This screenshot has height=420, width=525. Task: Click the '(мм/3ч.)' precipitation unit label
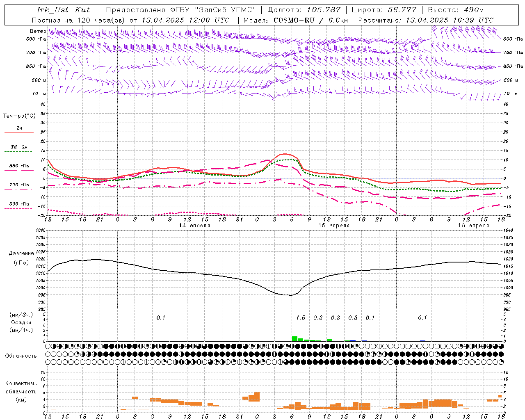pyautogui.click(x=21, y=315)
